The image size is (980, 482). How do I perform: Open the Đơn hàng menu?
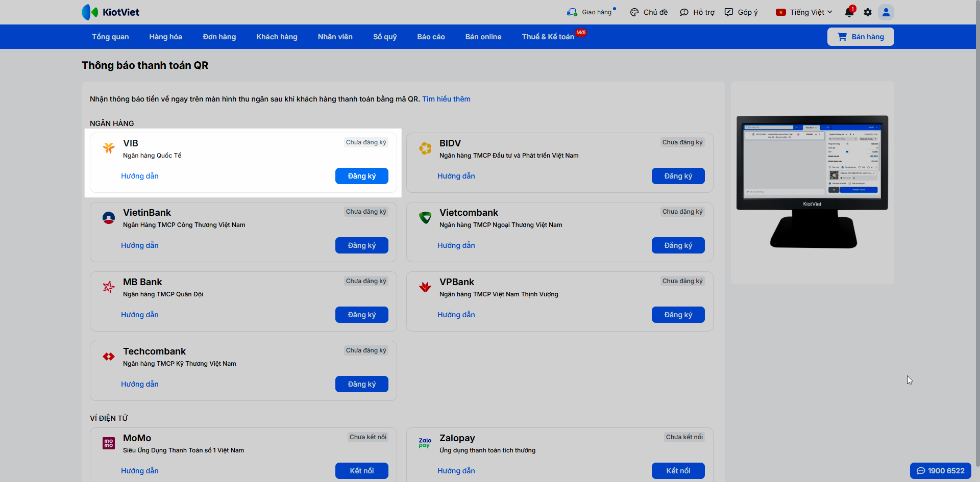point(219,37)
